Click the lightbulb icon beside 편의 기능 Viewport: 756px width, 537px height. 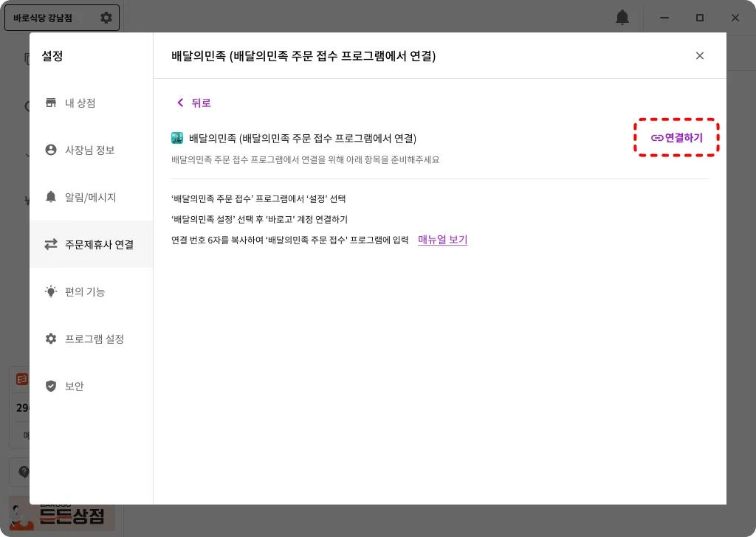pyautogui.click(x=51, y=291)
